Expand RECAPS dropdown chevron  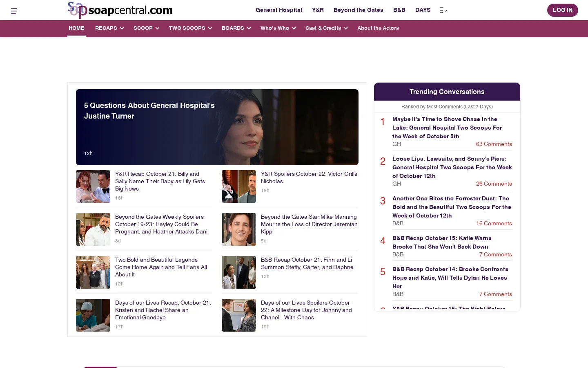click(121, 28)
